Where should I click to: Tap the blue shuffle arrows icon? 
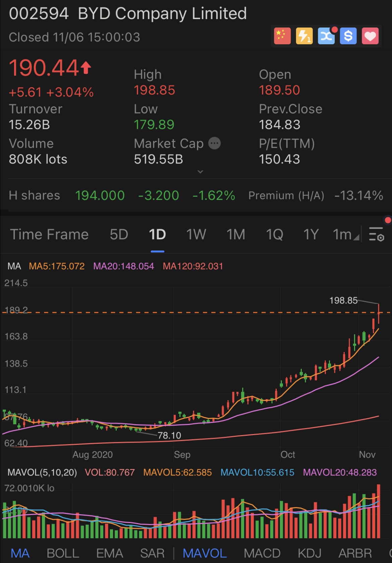pos(326,36)
